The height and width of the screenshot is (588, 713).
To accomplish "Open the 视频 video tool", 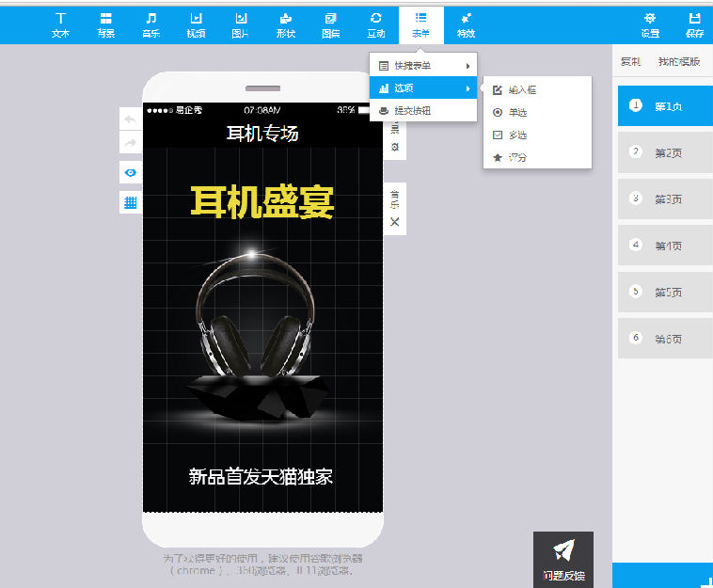I will pos(196,25).
